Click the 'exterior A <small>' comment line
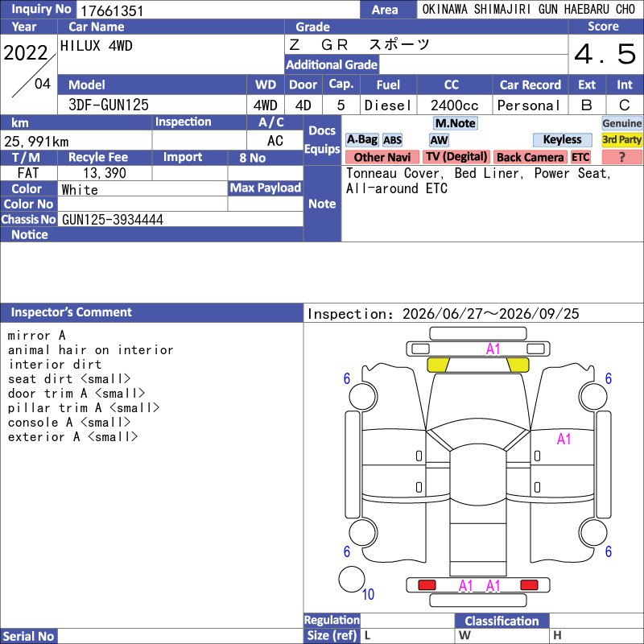 pos(72,437)
